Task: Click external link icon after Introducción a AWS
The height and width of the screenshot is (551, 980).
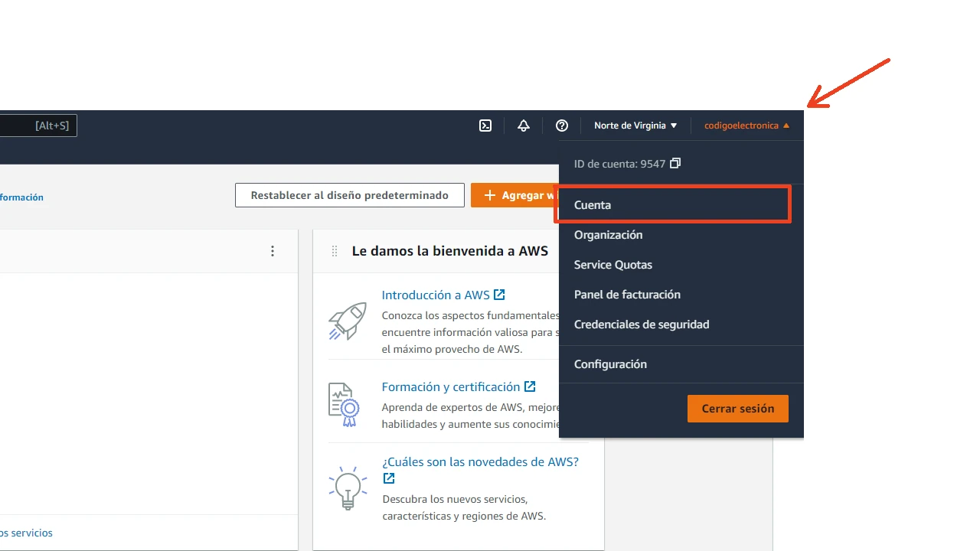Action: pyautogui.click(x=499, y=295)
